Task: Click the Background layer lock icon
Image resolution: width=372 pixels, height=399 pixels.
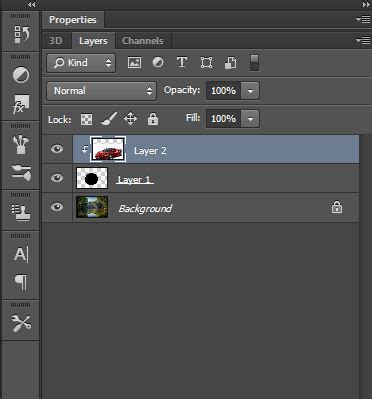Action: 337,207
